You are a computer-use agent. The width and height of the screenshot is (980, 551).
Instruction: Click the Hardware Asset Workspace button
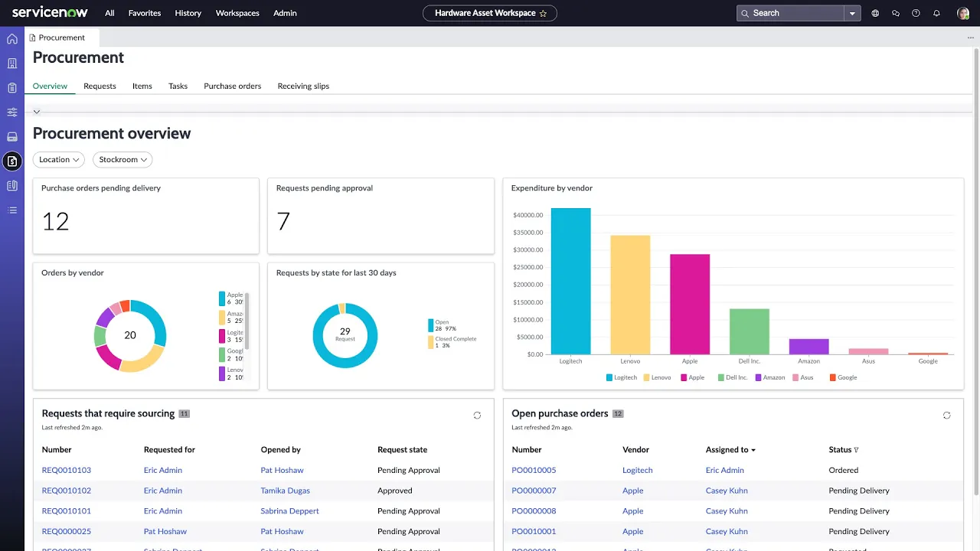[490, 13]
